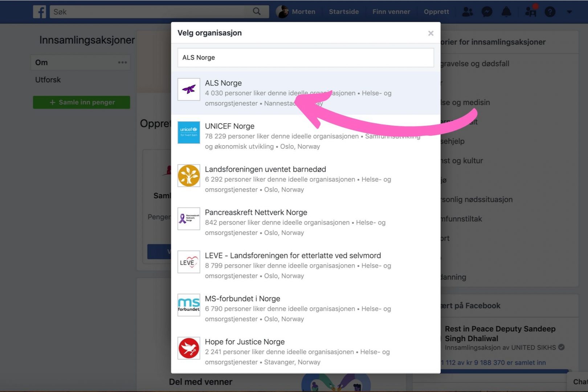Choose MS-forbundet i Norge name
Screen dimensions: 588x392
click(x=242, y=299)
